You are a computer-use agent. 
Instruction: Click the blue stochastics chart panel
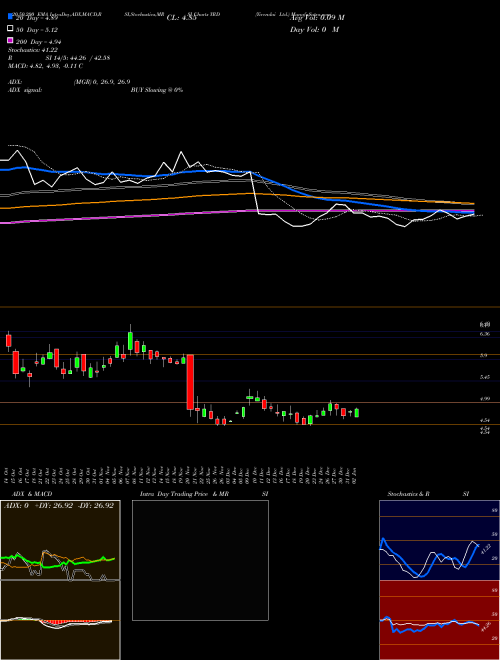(x=439, y=540)
